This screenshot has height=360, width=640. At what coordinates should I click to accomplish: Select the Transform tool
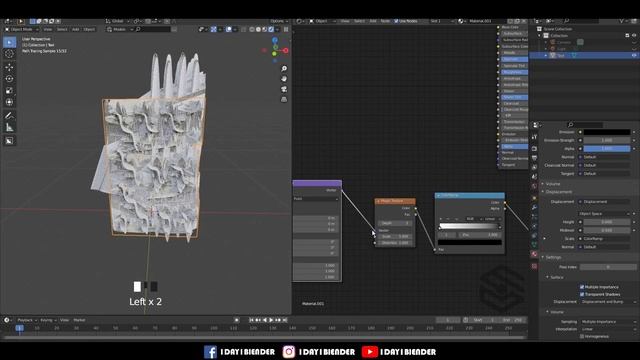[9, 102]
